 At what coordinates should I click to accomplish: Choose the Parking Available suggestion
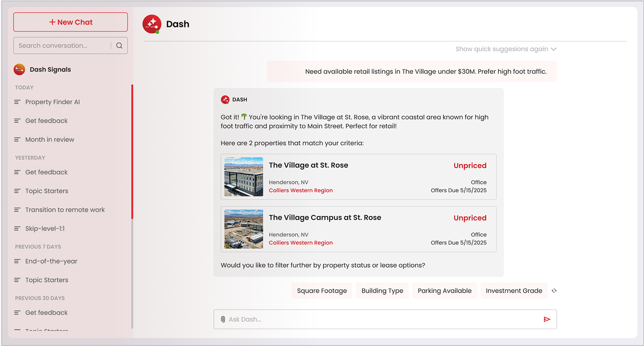click(444, 291)
